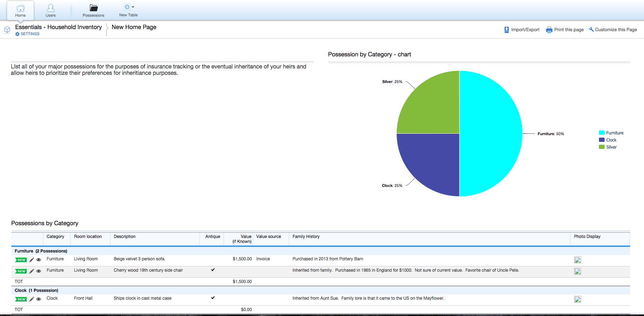Open the New Table dropdown
Image resolution: width=644 pixels, height=316 pixels.
[128, 11]
